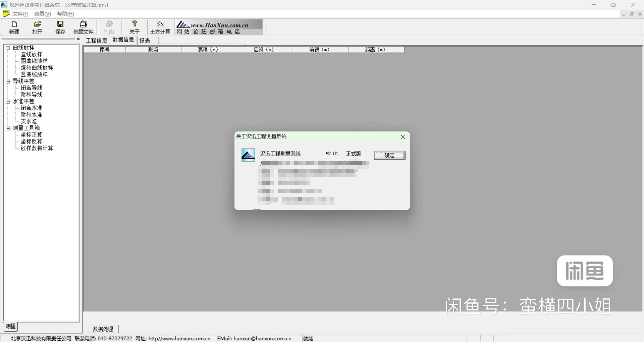Click the 序号 column header
This screenshot has width=644, height=342.
pyautogui.click(x=105, y=50)
